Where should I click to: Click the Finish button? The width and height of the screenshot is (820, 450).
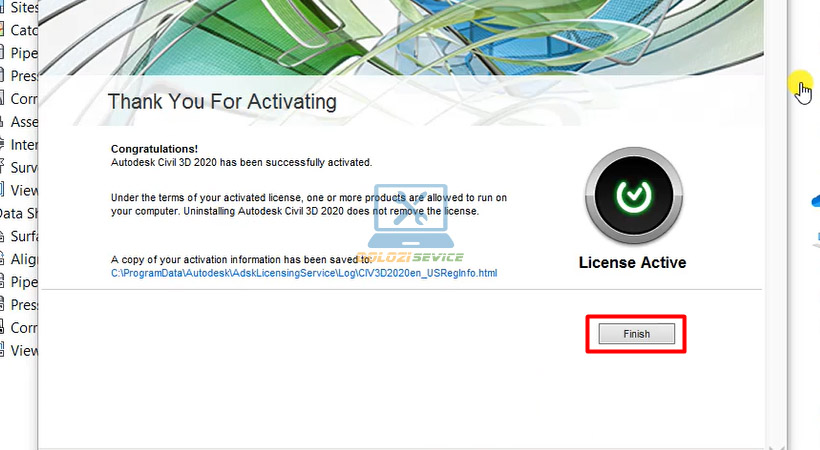637,334
